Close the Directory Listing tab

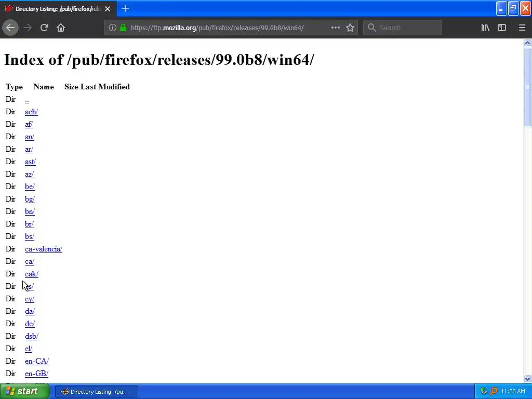click(x=108, y=9)
